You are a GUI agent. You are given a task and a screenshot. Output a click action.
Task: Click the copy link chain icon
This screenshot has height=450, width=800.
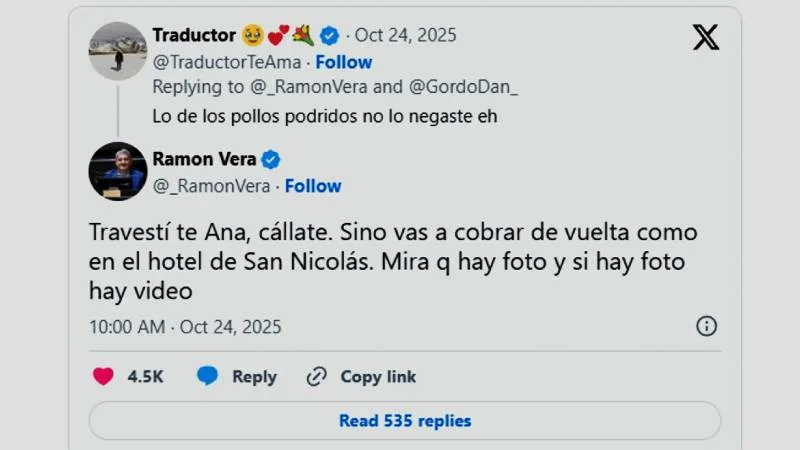tap(317, 376)
